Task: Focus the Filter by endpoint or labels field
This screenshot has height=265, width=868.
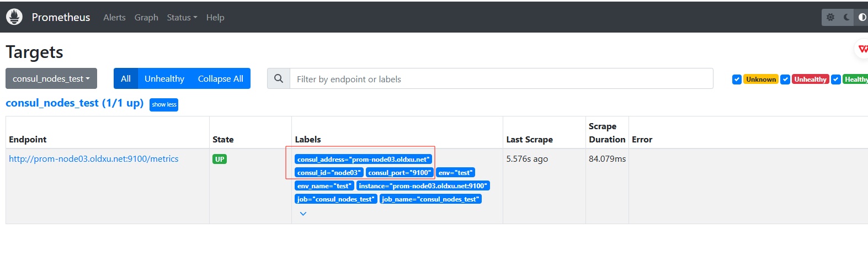Action: click(x=501, y=79)
